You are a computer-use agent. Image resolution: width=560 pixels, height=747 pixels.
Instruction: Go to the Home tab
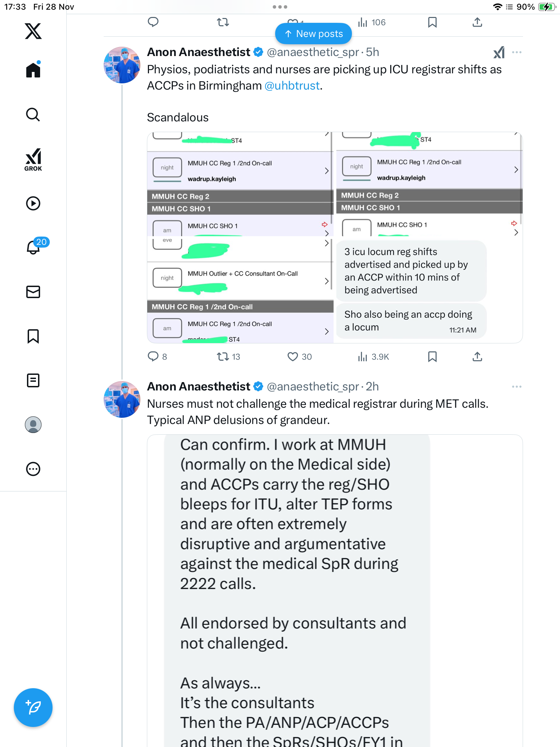click(33, 70)
